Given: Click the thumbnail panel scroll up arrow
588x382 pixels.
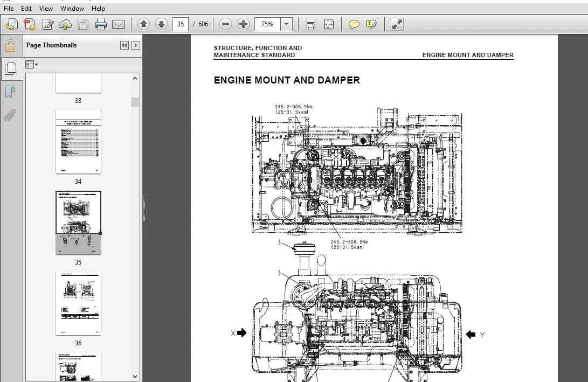Looking at the screenshot, I should (135, 78).
